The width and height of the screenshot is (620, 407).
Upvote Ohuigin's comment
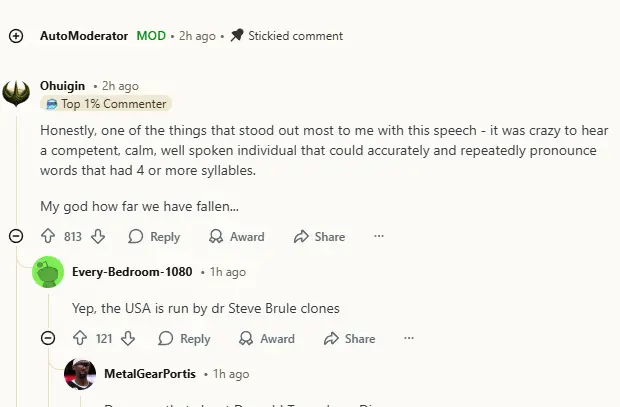coord(47,237)
